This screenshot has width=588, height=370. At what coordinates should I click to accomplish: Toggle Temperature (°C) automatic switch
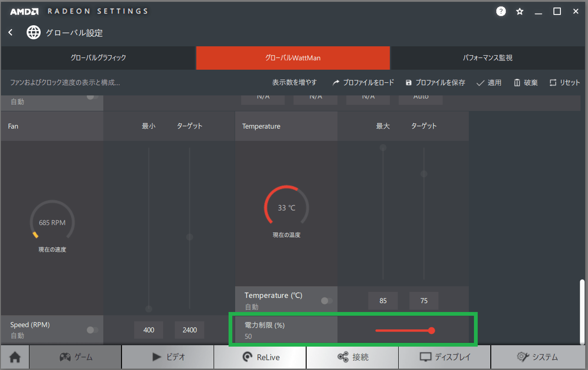(327, 301)
